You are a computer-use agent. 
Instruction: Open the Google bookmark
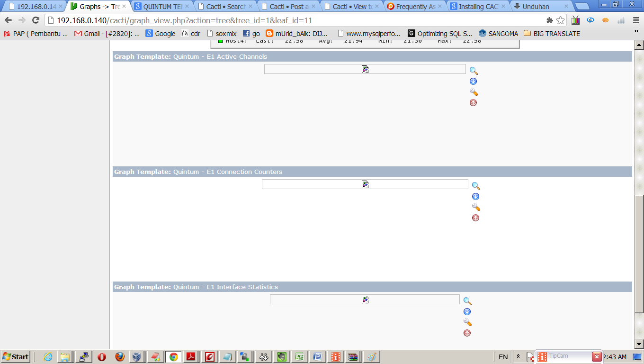point(161,34)
